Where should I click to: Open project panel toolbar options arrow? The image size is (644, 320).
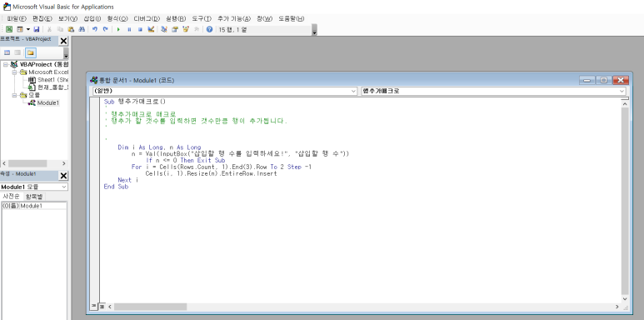click(66, 53)
